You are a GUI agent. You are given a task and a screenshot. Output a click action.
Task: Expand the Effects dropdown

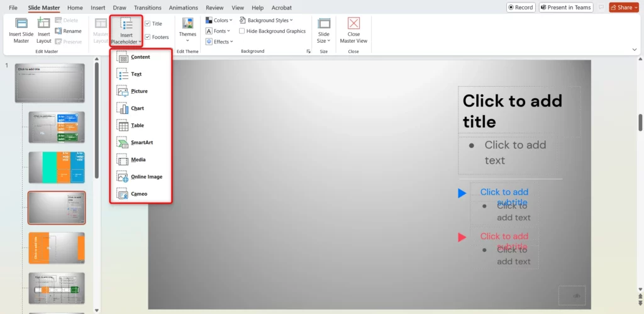(x=219, y=42)
